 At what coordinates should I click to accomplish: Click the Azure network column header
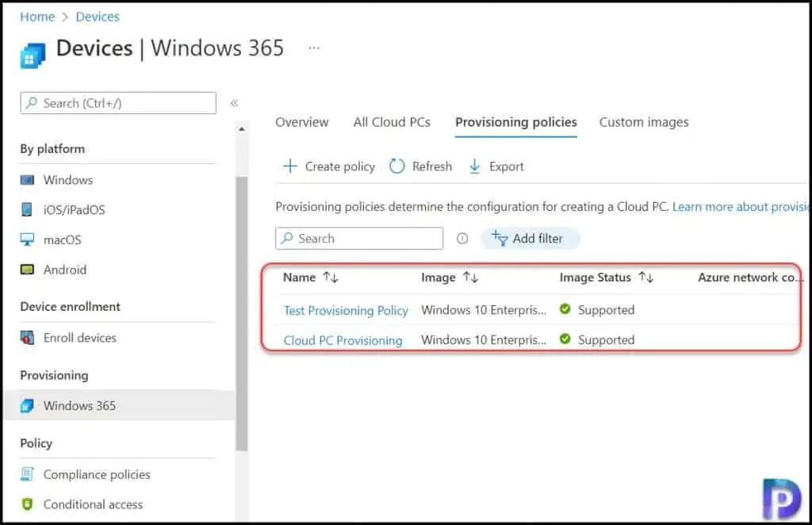point(750,278)
